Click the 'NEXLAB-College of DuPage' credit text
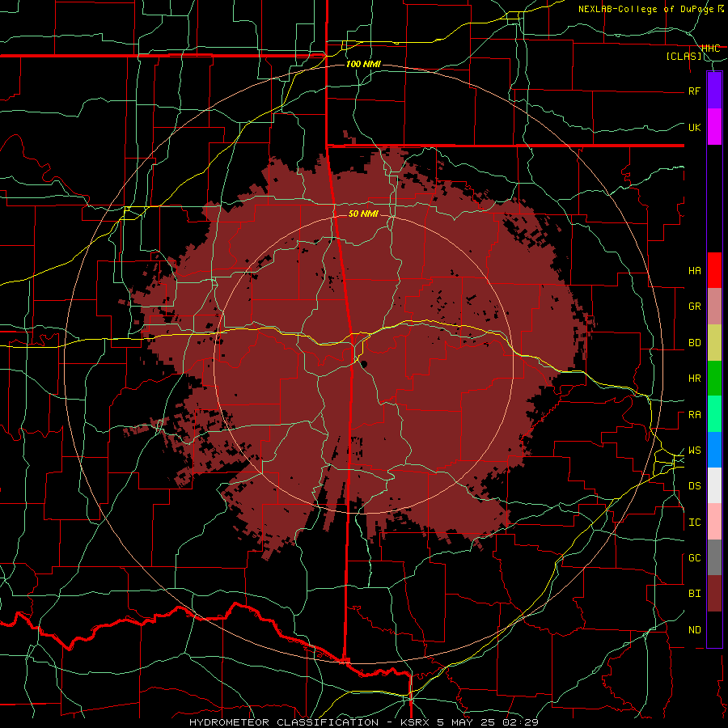Viewport: 728px width, 728px height. (x=645, y=9)
